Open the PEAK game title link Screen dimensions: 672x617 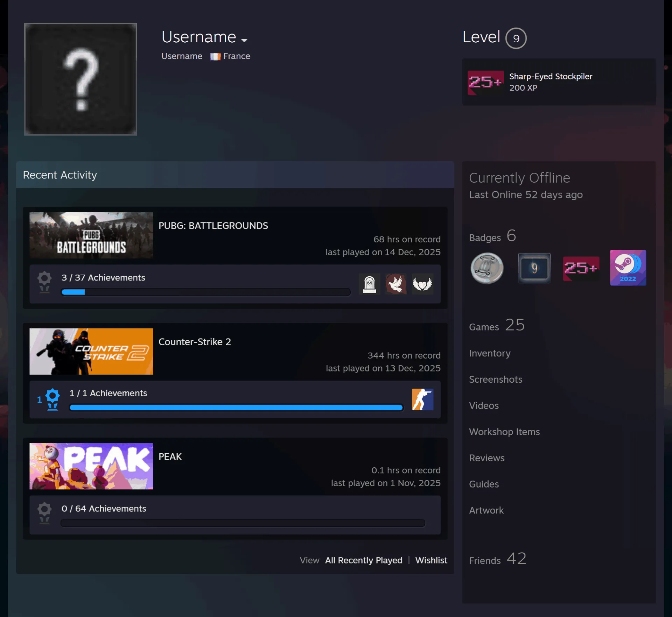(170, 456)
